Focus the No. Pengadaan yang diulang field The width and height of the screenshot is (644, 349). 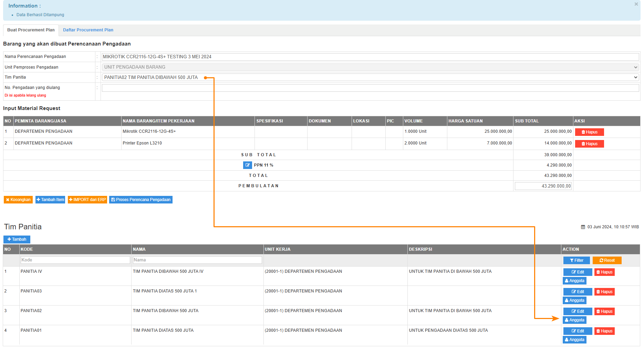370,88
